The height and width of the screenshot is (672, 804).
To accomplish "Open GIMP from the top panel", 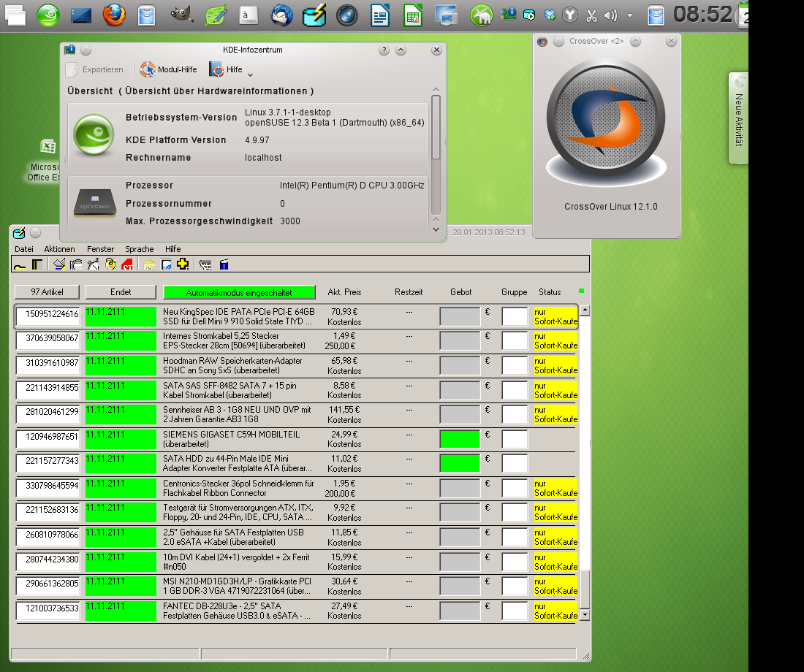I will 181,14.
